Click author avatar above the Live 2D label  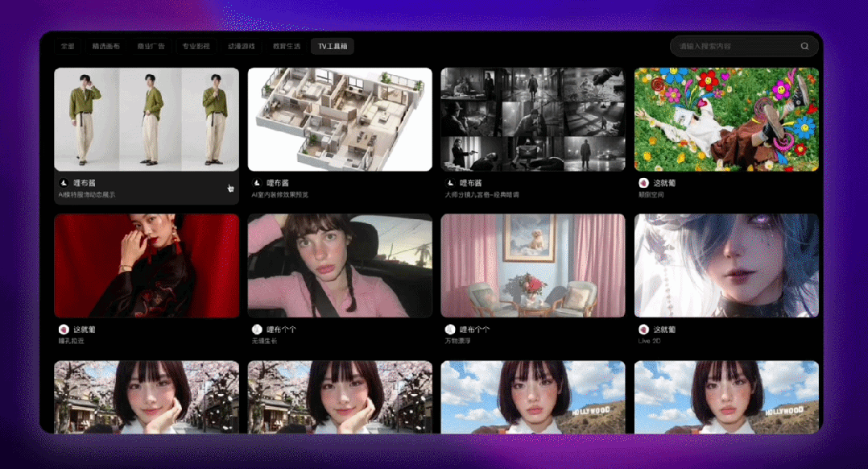tap(643, 330)
